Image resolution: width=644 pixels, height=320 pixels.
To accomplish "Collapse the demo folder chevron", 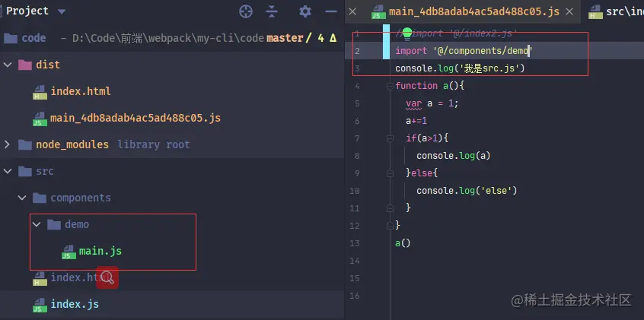I will pyautogui.click(x=37, y=224).
